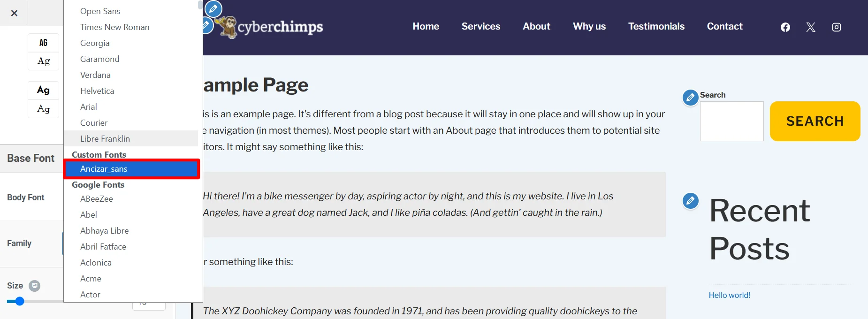Open the Facebook social icon
Screen dimensions: 868x319
click(x=785, y=27)
